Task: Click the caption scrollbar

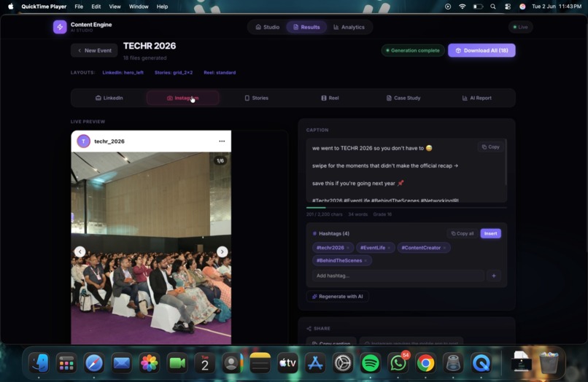Action: pos(506,162)
